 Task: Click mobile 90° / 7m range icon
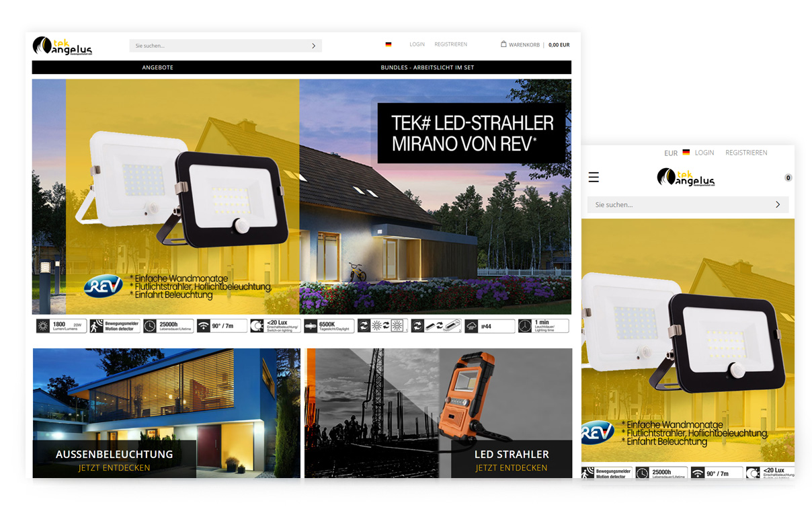pyautogui.click(x=716, y=473)
